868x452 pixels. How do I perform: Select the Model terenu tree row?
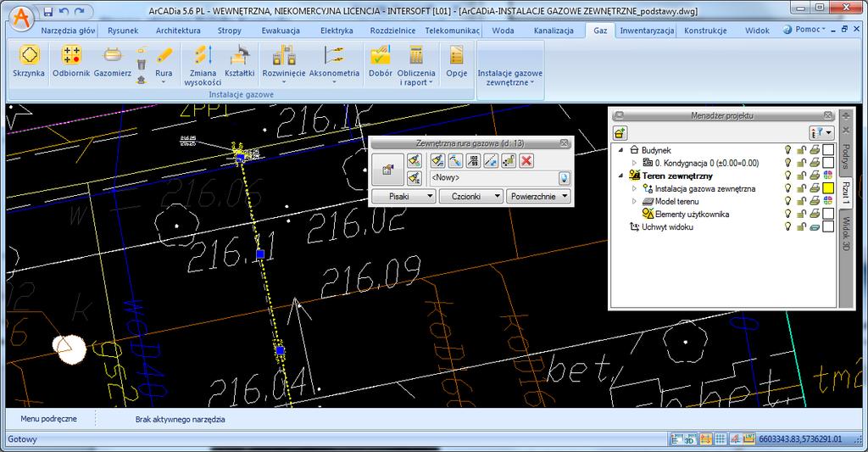(x=676, y=201)
